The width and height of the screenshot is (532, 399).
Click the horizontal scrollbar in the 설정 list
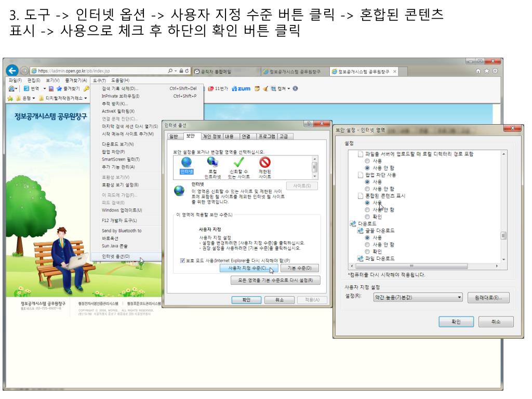(x=411, y=266)
